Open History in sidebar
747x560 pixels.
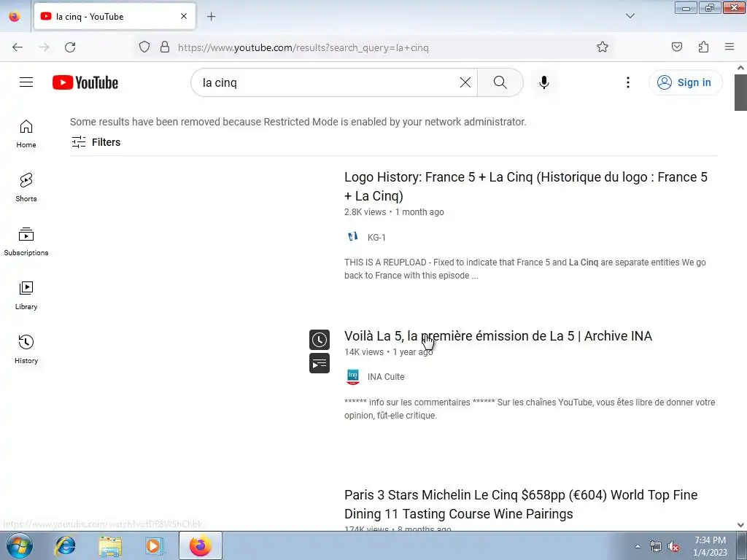(x=26, y=349)
